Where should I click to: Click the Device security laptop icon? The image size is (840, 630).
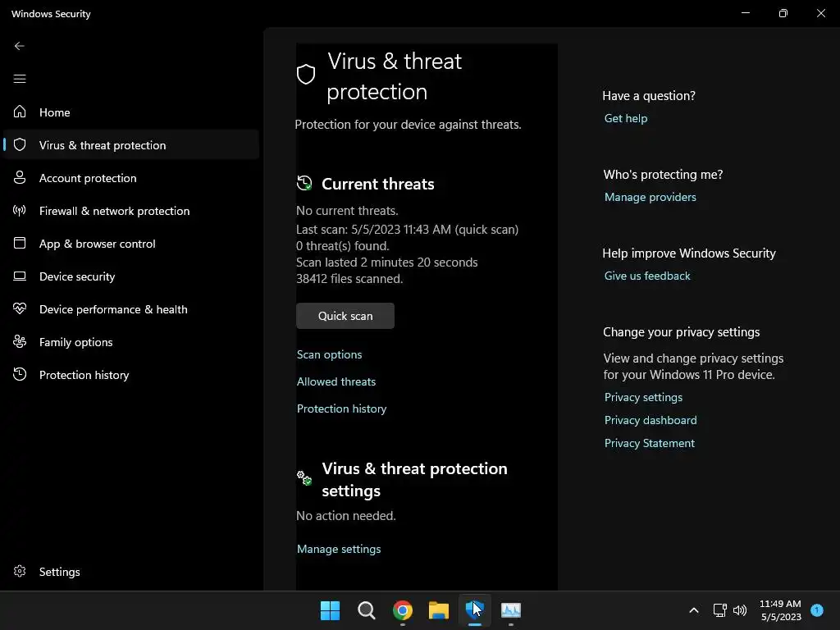point(20,276)
